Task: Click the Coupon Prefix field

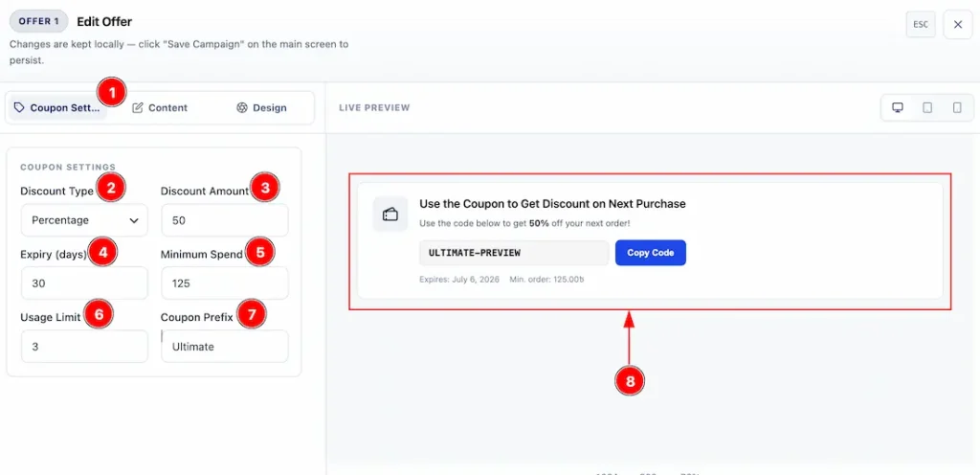Action: tap(224, 347)
